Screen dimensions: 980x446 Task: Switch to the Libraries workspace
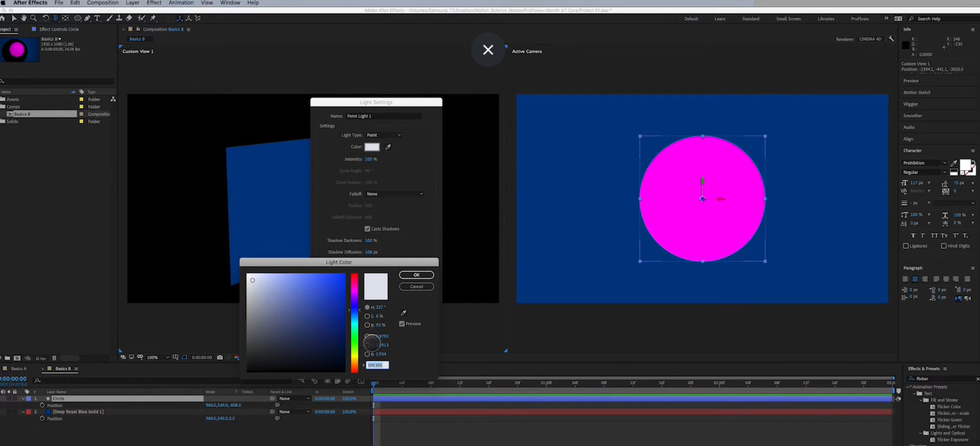pyautogui.click(x=826, y=18)
